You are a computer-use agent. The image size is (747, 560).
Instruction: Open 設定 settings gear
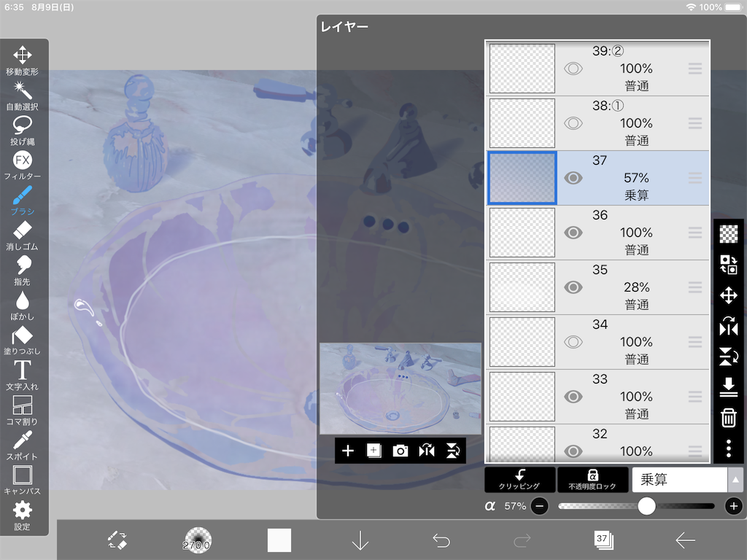(22, 516)
